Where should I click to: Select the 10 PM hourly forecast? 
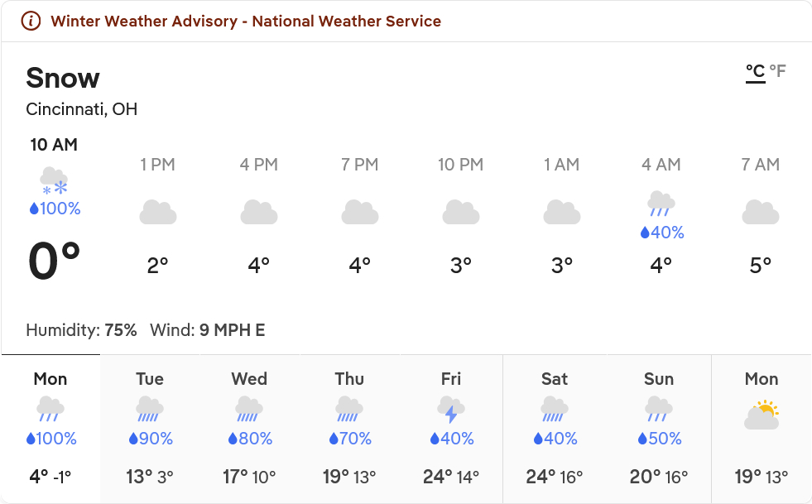[460, 215]
